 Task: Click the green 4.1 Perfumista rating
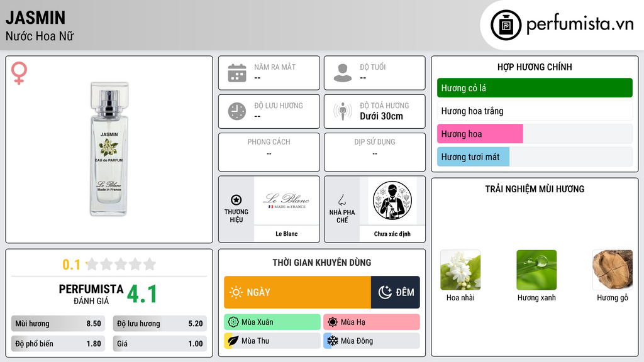(x=142, y=294)
